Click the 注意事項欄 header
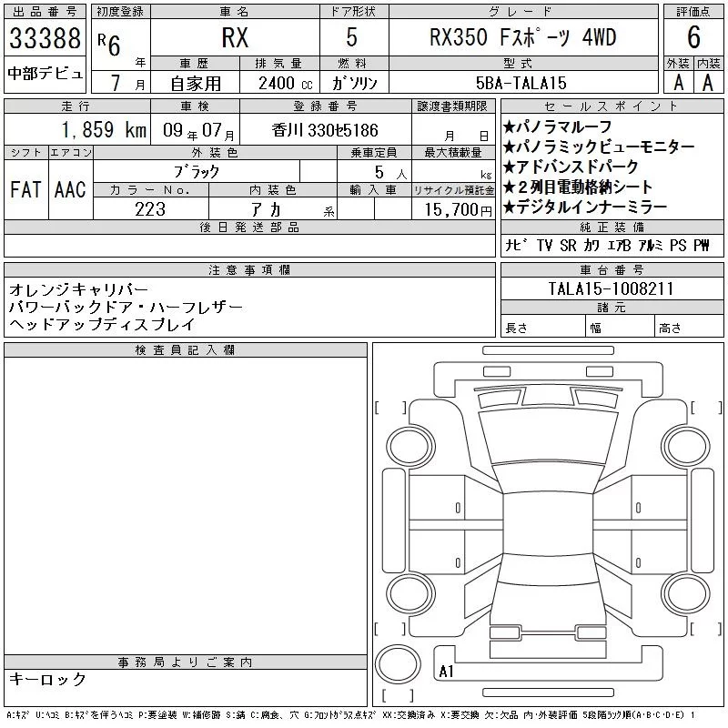 (x=249, y=270)
